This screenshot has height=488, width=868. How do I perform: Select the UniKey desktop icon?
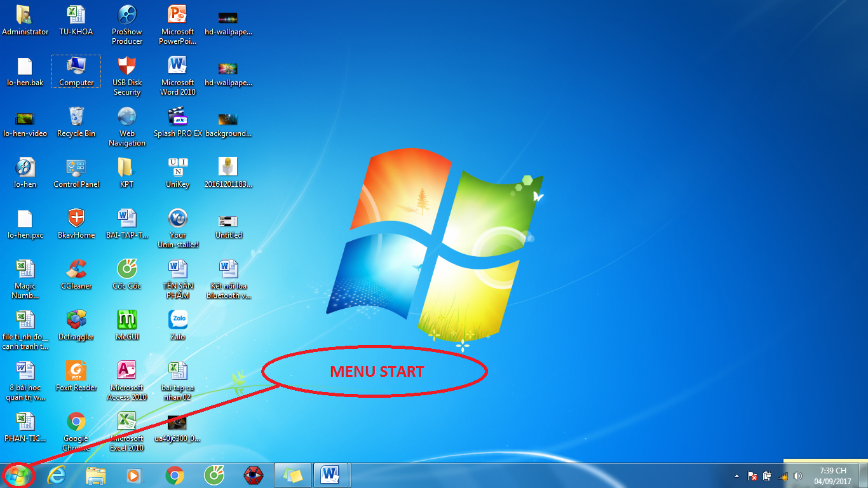pos(178,173)
